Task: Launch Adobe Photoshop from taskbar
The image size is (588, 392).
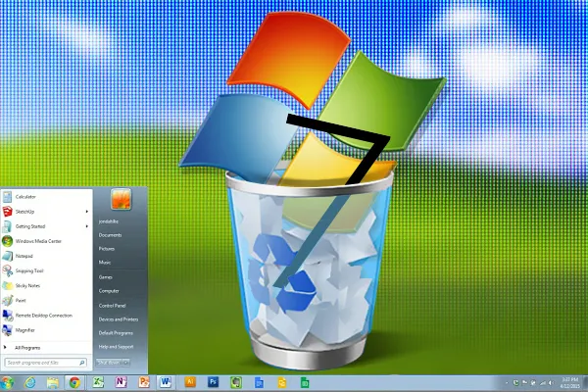Action: (213, 382)
